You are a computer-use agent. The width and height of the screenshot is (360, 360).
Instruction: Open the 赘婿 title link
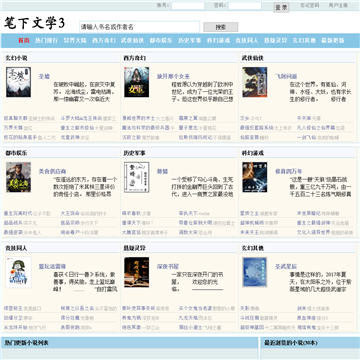click(162, 171)
